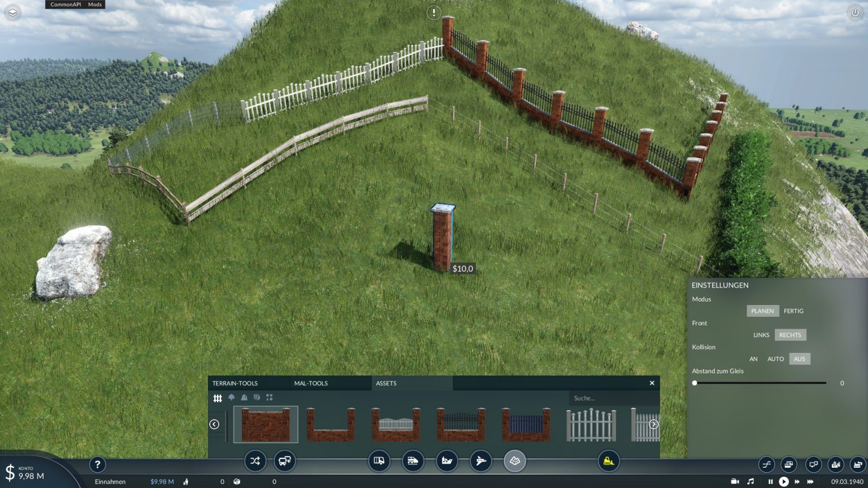Viewport: 868px width, 488px height.
Task: Open the rail construction menu
Action: [413, 461]
